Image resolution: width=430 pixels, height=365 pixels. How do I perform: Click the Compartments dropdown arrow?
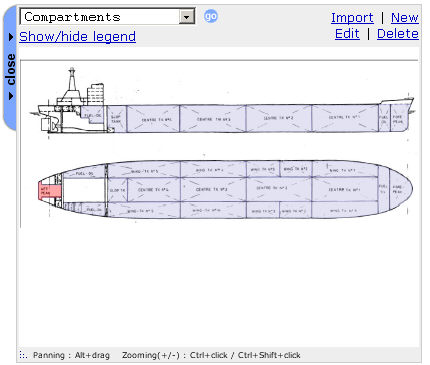tap(186, 17)
